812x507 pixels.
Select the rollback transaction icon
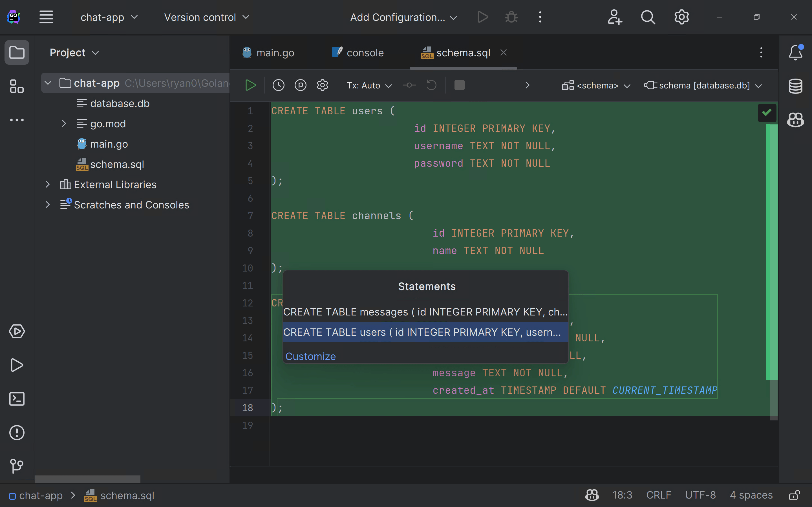(431, 85)
